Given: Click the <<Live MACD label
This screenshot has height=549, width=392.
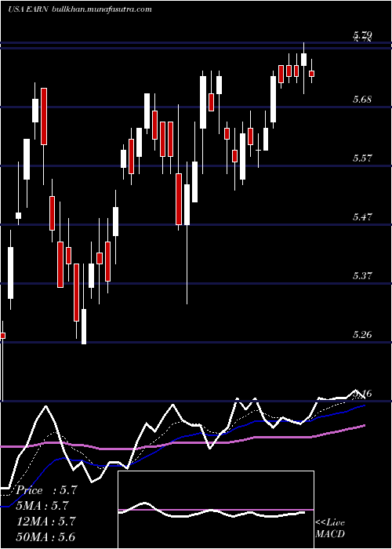Looking at the screenshot, I should (x=330, y=529).
